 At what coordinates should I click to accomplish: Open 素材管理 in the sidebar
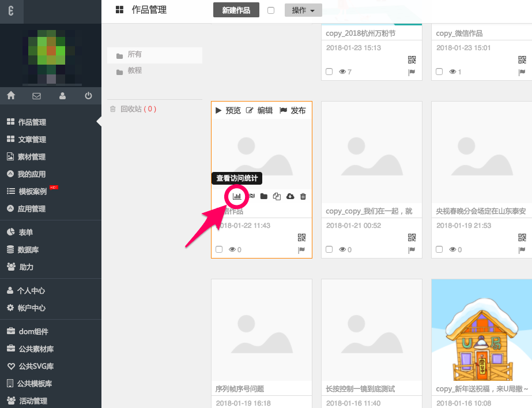click(x=31, y=157)
